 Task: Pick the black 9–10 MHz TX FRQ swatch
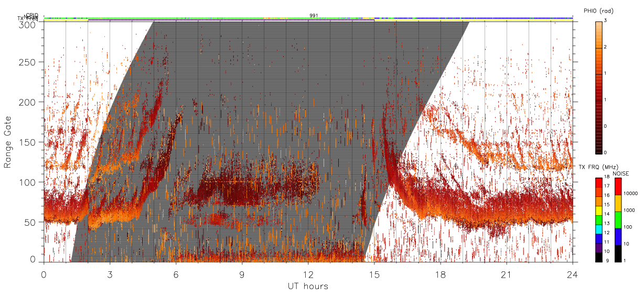click(x=599, y=257)
